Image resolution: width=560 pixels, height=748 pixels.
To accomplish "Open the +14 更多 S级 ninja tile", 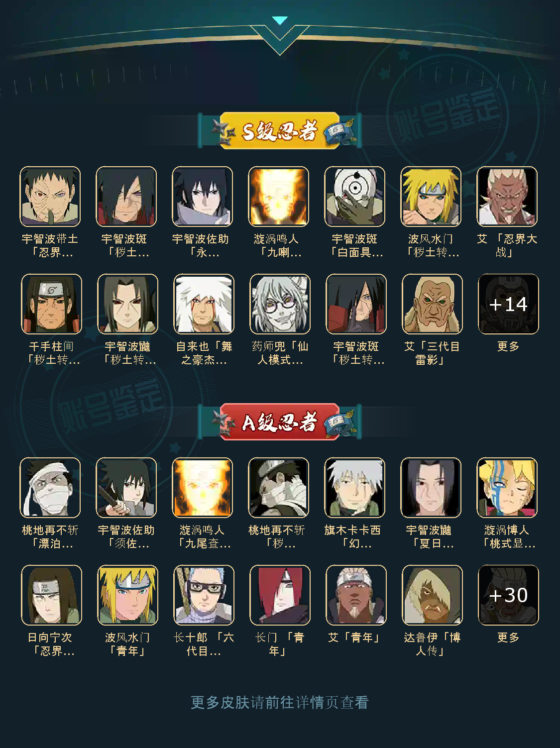I will [x=508, y=304].
